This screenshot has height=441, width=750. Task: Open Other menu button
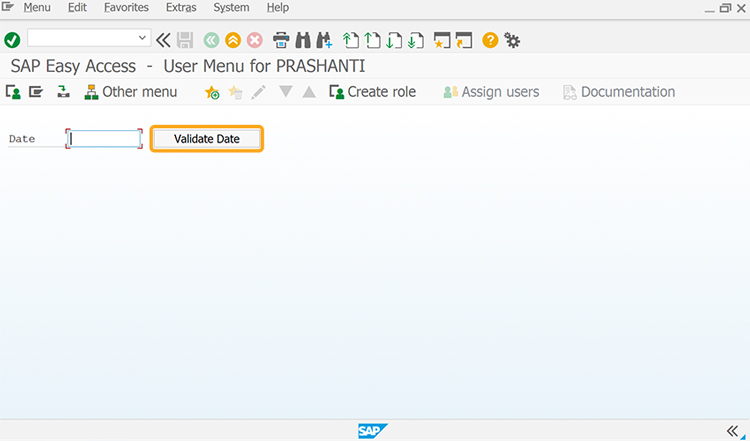click(131, 92)
